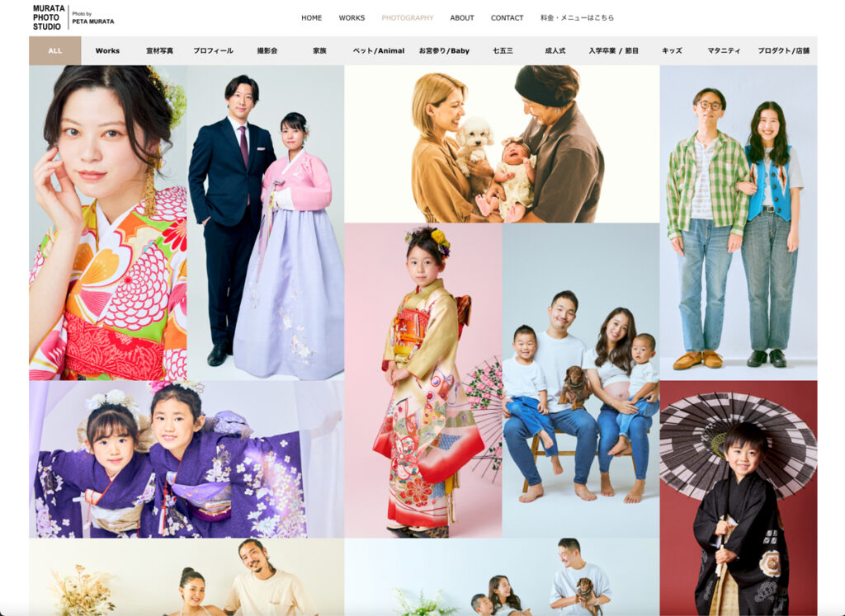845x616 pixels.
Task: Show the ペット/Animal category
Action: (378, 50)
